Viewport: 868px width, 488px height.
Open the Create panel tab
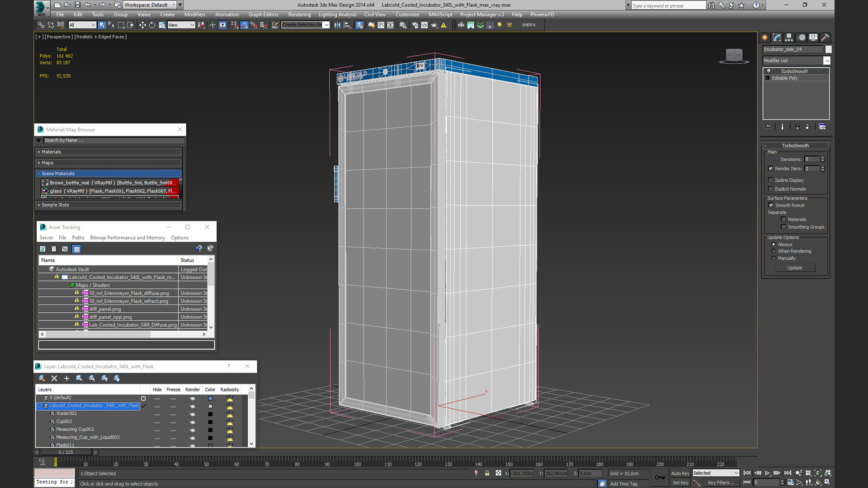(x=765, y=38)
